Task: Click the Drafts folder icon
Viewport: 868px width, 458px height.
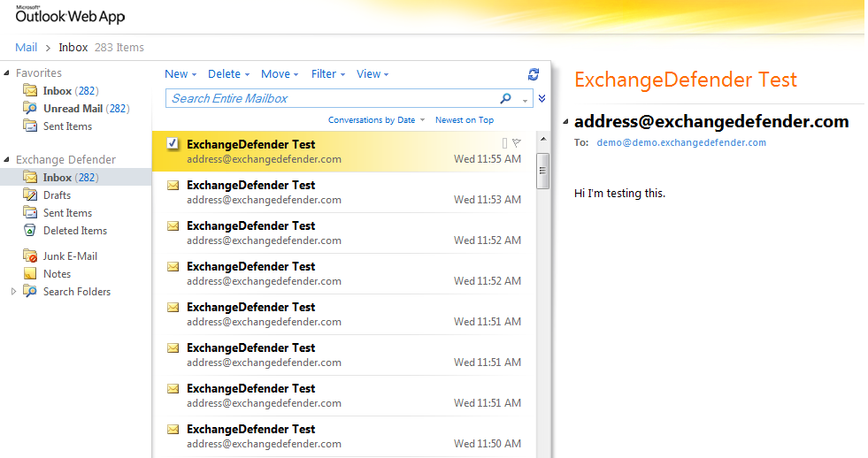Action: click(30, 195)
